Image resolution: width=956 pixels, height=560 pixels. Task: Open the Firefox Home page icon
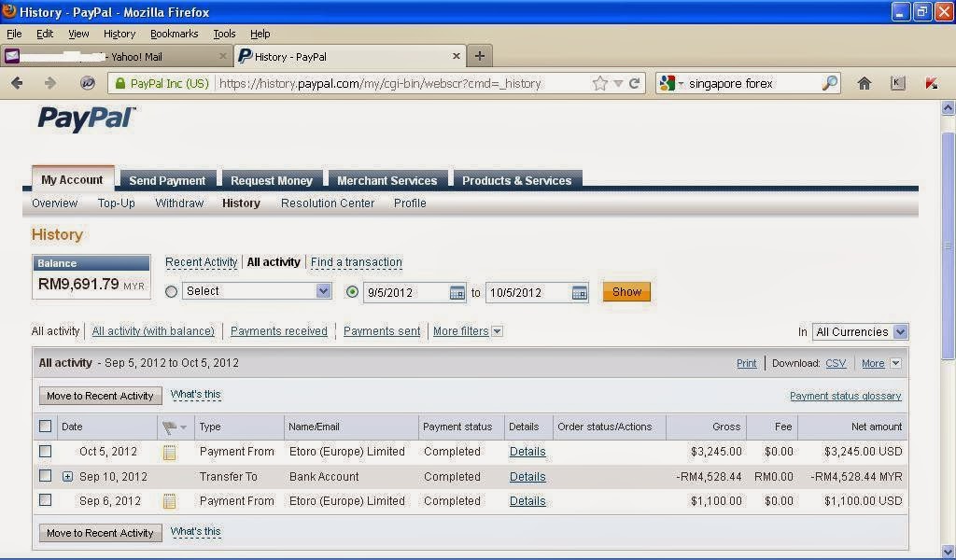864,83
